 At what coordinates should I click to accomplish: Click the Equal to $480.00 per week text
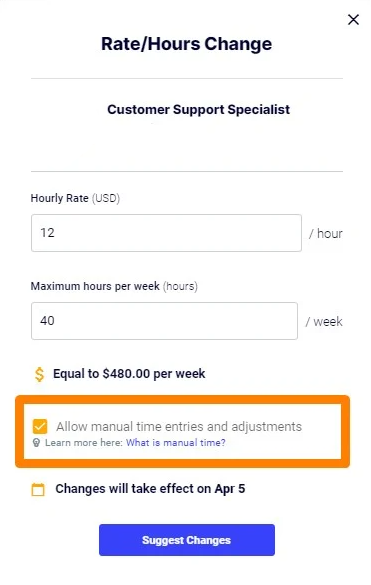point(129,374)
